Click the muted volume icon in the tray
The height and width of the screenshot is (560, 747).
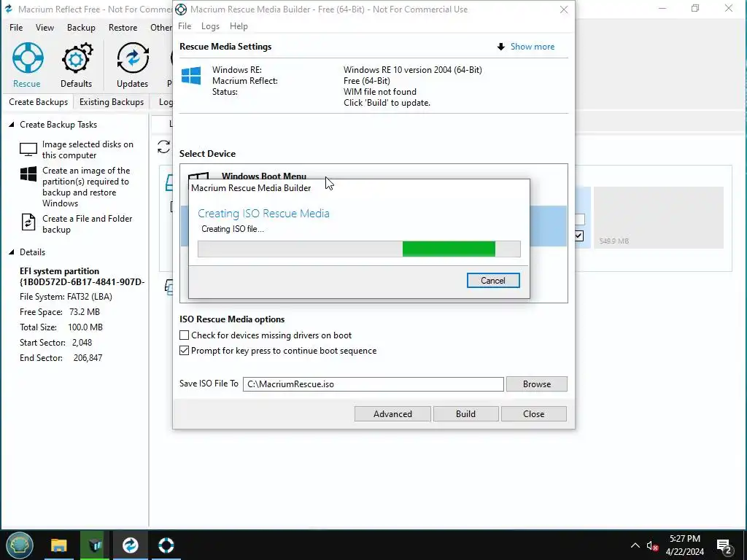pyautogui.click(x=652, y=545)
